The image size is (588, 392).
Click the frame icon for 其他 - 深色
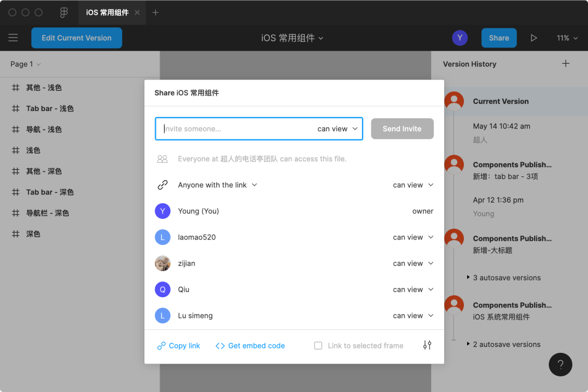click(15, 171)
